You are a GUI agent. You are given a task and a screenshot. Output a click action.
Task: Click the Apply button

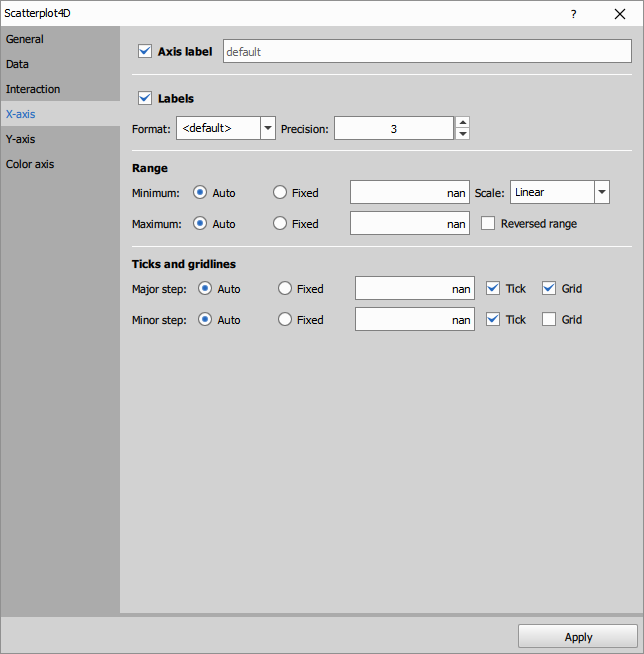point(578,636)
